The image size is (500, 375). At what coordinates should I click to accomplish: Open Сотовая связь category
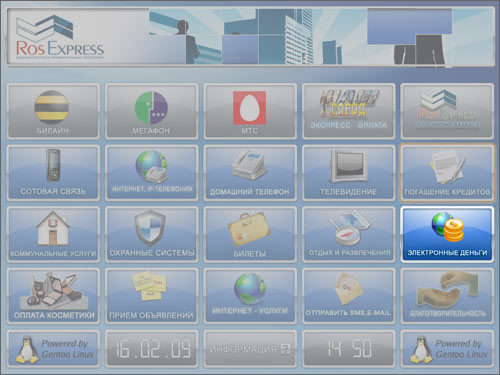tap(53, 173)
